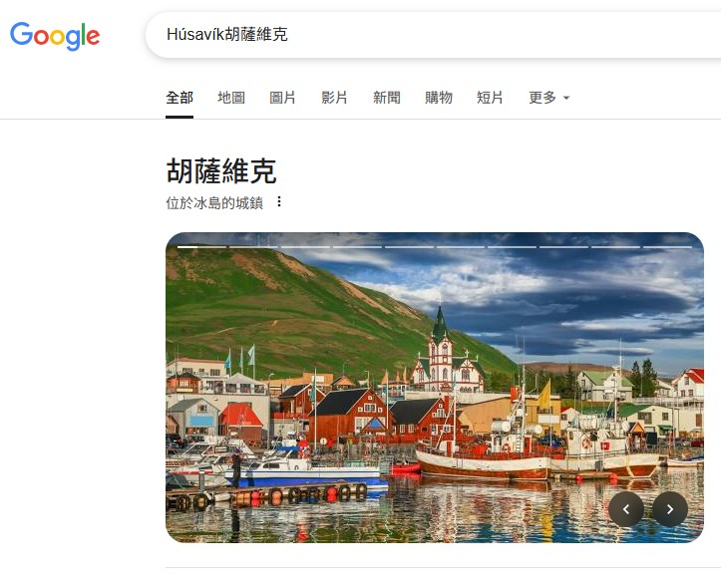721x588 pixels.
Task: Go to the 短片 tab
Action: click(x=490, y=98)
